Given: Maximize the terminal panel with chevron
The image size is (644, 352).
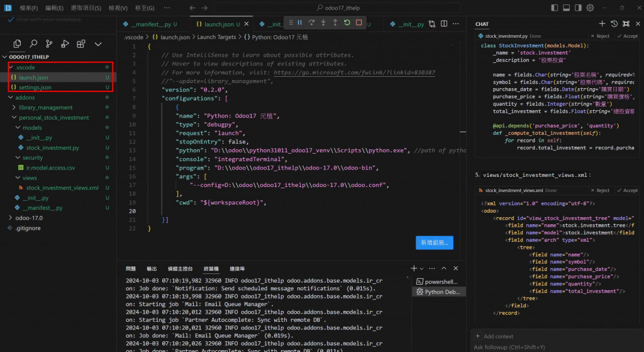Looking at the screenshot, I should (x=444, y=268).
